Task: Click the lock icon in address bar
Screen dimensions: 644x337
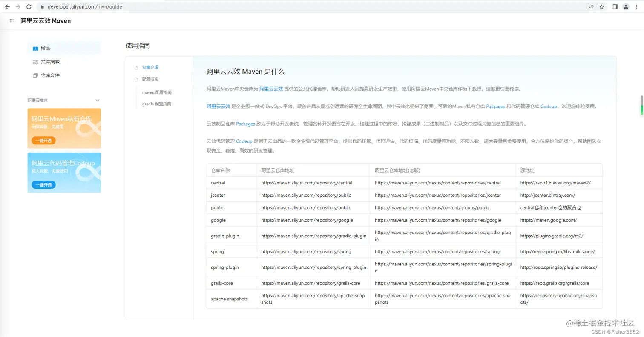Action: tap(42, 7)
